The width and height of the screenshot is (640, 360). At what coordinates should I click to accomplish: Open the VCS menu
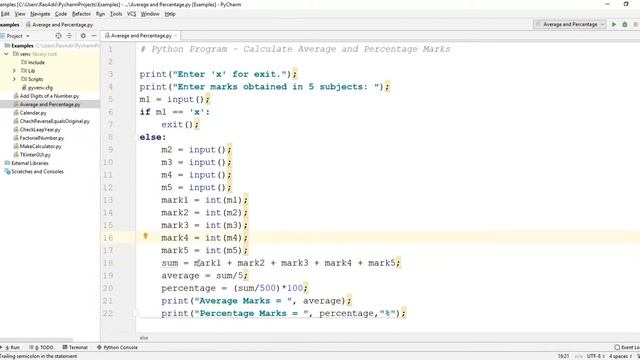131,14
